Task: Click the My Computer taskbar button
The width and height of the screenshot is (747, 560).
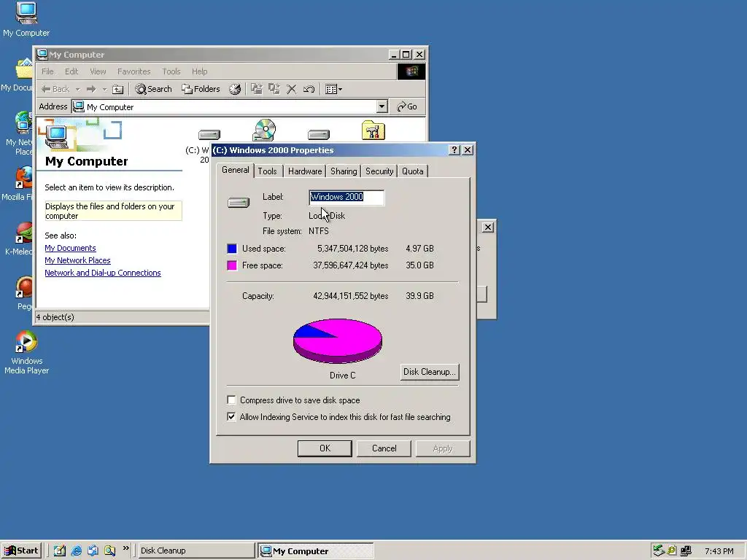Action: tap(316, 551)
